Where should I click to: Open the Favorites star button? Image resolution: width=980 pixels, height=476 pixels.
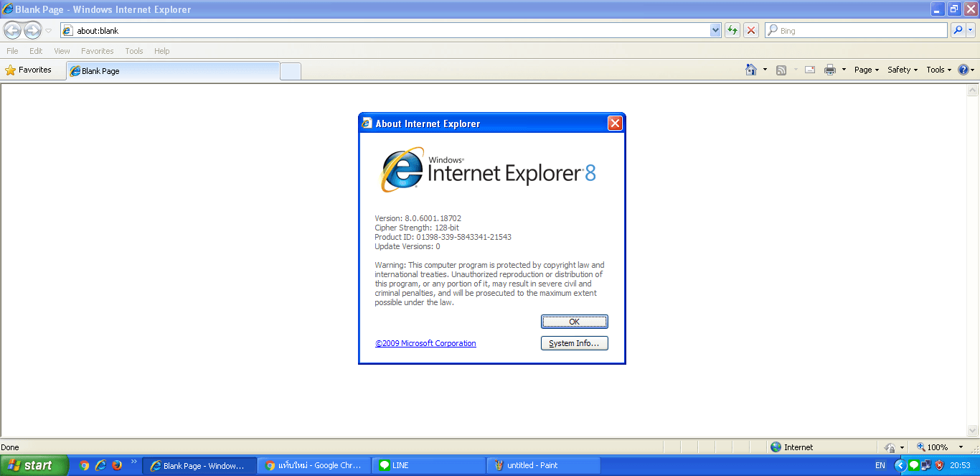click(29, 70)
